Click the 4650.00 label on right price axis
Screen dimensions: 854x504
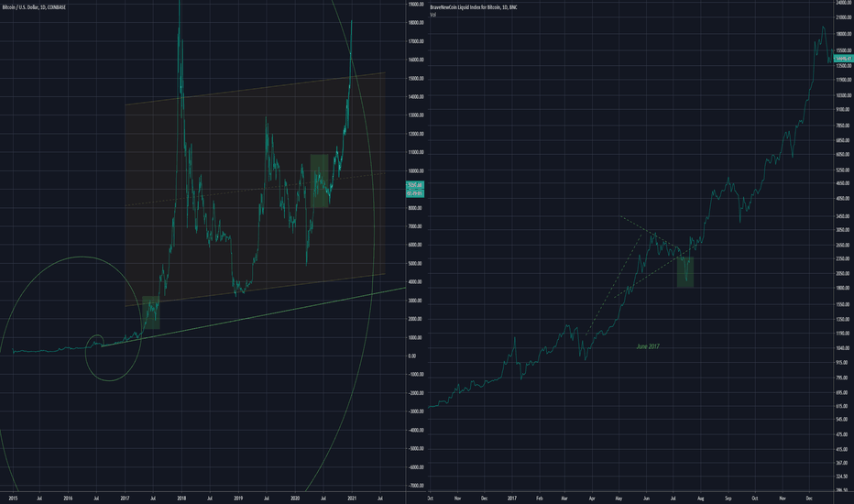coord(843,184)
